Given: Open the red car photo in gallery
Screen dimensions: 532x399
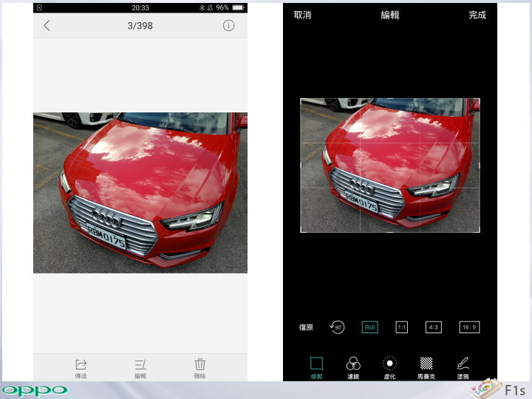Looking at the screenshot, I should (x=140, y=193).
